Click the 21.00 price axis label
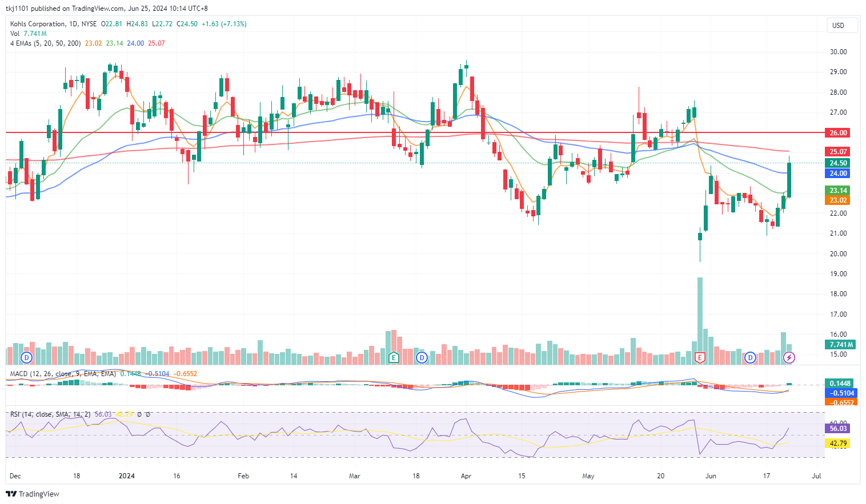Viewport: 866px width, 504px height. [838, 233]
